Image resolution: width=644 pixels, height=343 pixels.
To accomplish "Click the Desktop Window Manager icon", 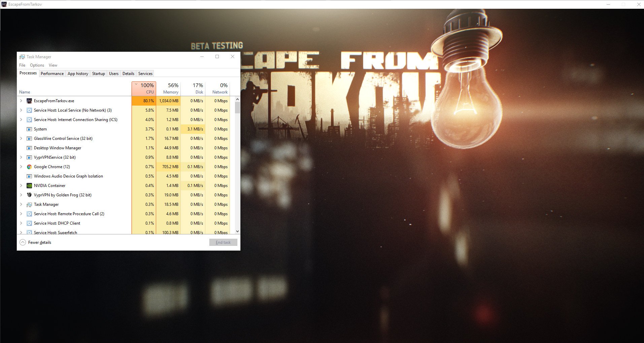I will click(29, 148).
